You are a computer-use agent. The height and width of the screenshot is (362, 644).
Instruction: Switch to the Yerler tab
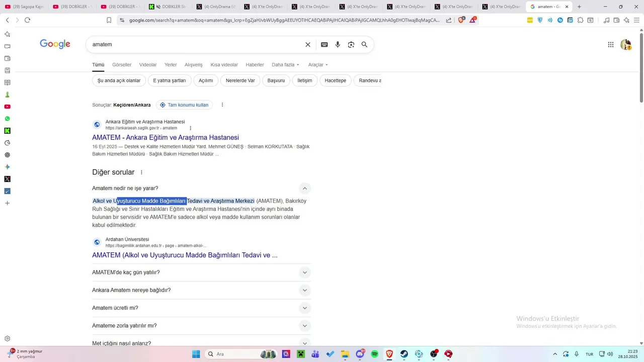[x=171, y=65]
